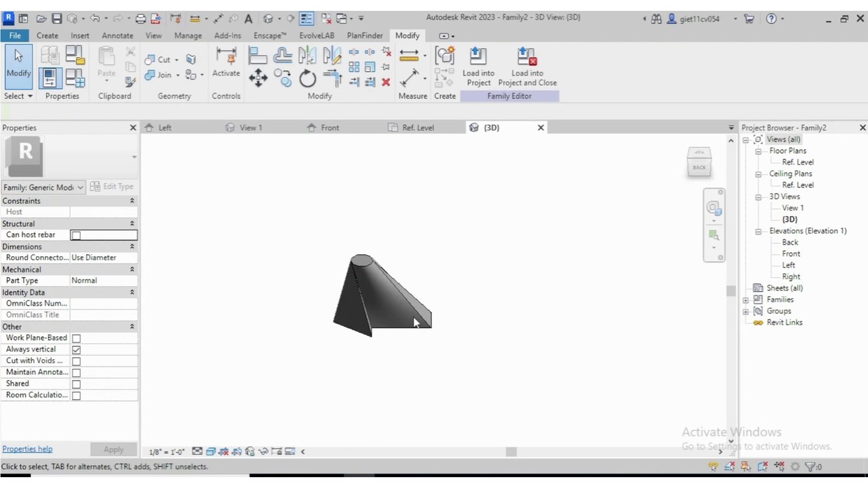This screenshot has height=488, width=868.
Task: Close the Properties palette
Action: [133, 127]
